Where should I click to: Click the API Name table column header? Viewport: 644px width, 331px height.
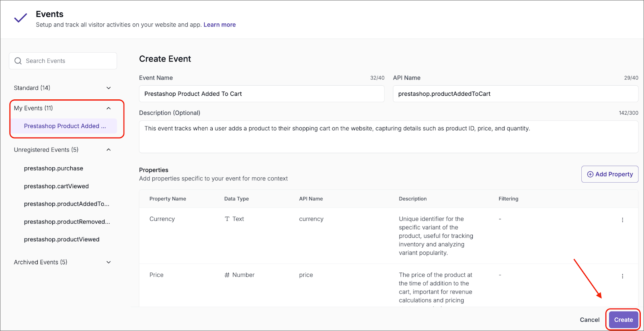pyautogui.click(x=311, y=199)
